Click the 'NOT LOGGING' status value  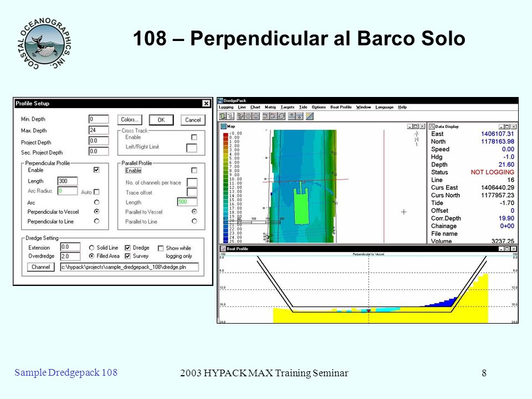(492, 172)
